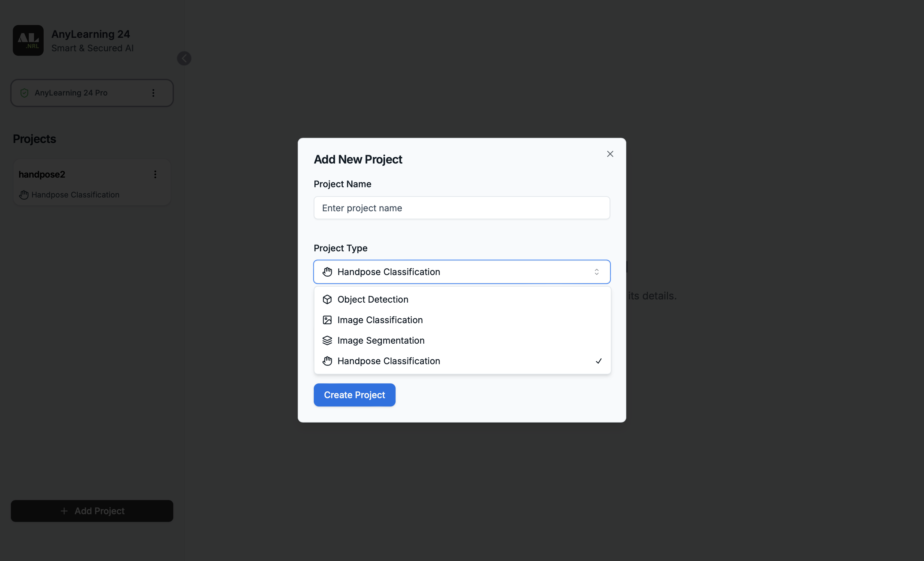The image size is (924, 561).
Task: Select Object Detection as the project type
Action: pos(373,299)
